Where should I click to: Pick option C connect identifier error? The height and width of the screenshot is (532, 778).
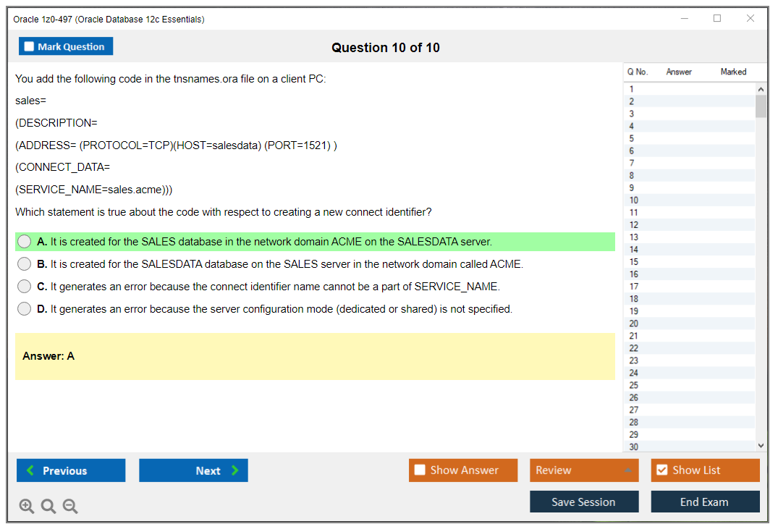click(25, 287)
